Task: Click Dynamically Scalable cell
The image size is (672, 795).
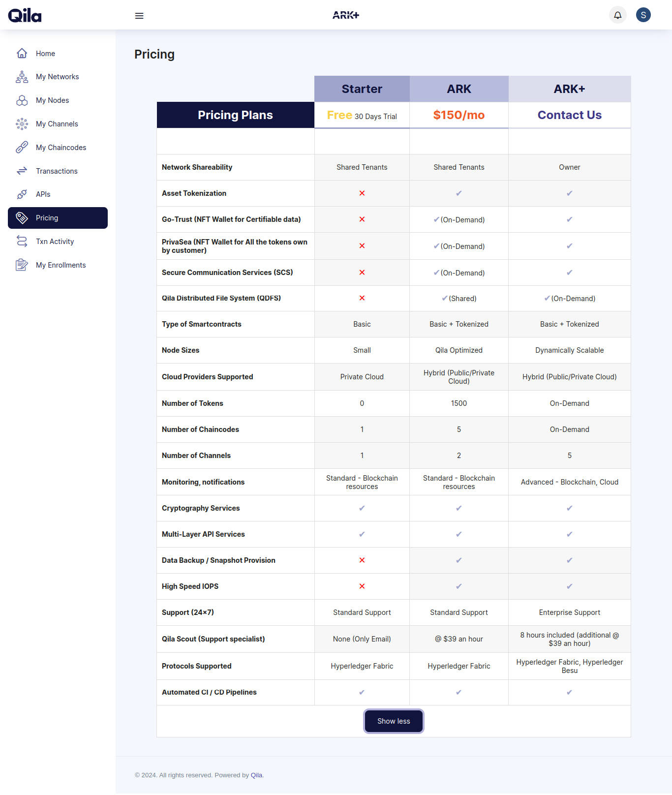Action: click(570, 350)
